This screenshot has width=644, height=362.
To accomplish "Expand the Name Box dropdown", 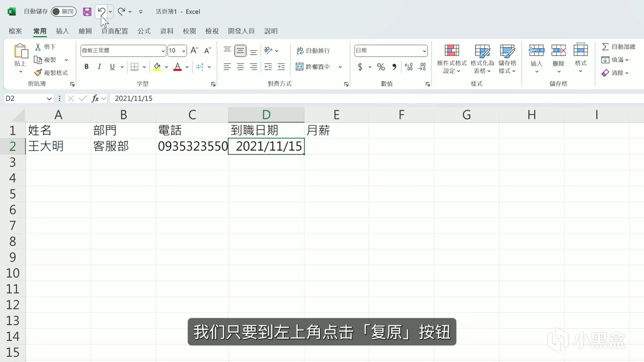I will point(49,99).
